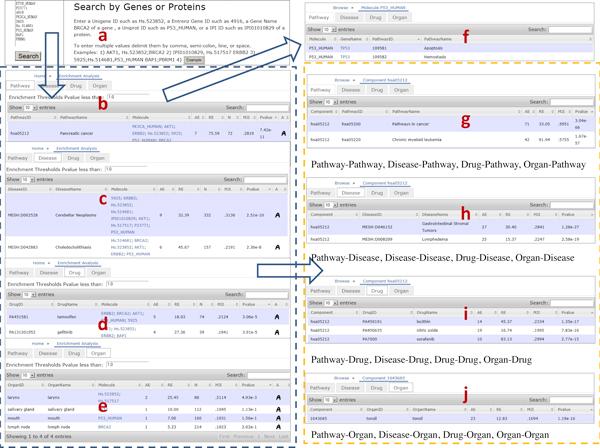The height and width of the screenshot is (448, 600).
Task: Select Drug tab above the tamoxifen table
Action: (x=75, y=273)
